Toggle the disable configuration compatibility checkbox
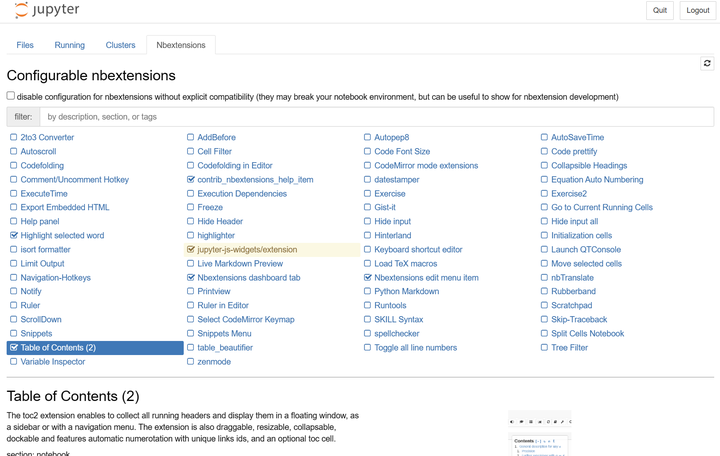This screenshot has height=456, width=720. point(11,96)
